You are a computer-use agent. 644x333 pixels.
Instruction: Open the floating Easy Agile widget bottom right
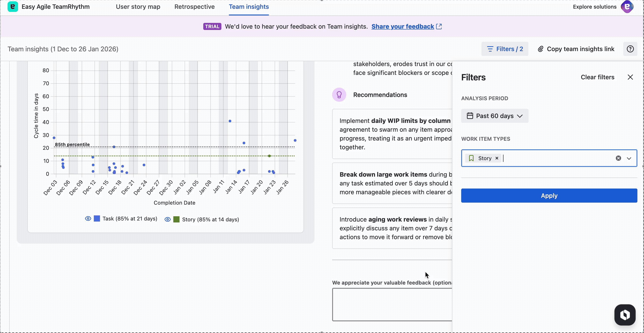click(625, 315)
